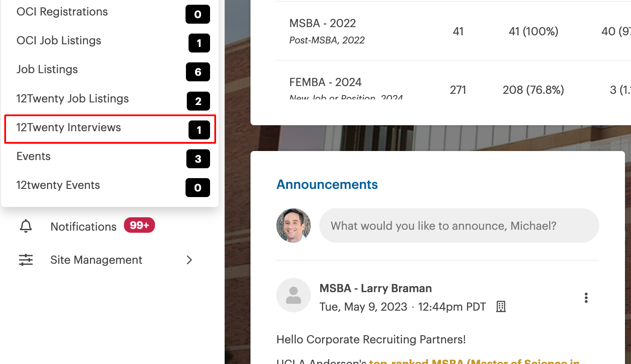Click the 99+ notifications badge
Image resolution: width=631 pixels, height=364 pixels.
[139, 225]
